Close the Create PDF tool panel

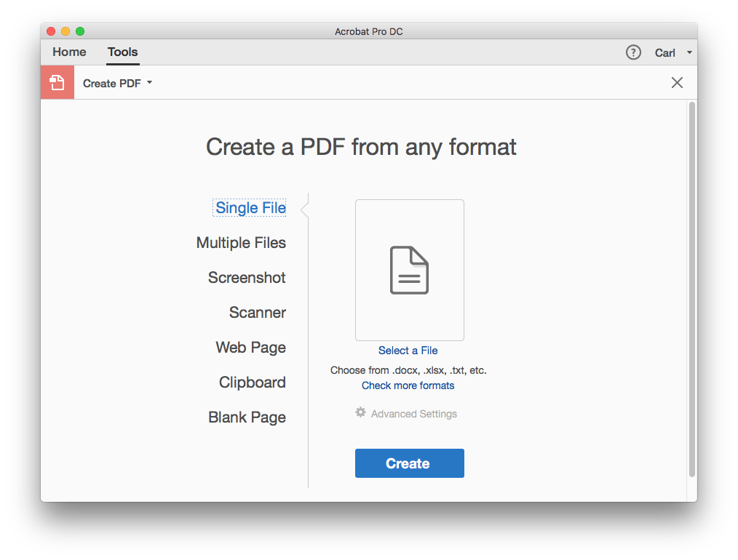click(x=677, y=83)
